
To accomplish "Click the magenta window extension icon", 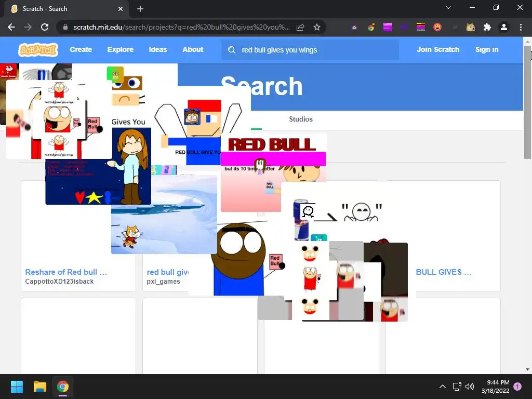I will pos(388,27).
